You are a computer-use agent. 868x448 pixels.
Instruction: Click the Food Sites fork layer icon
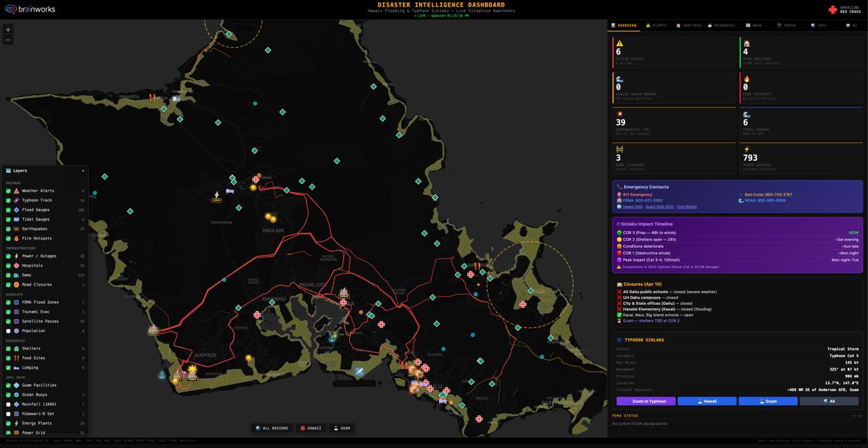click(x=16, y=358)
